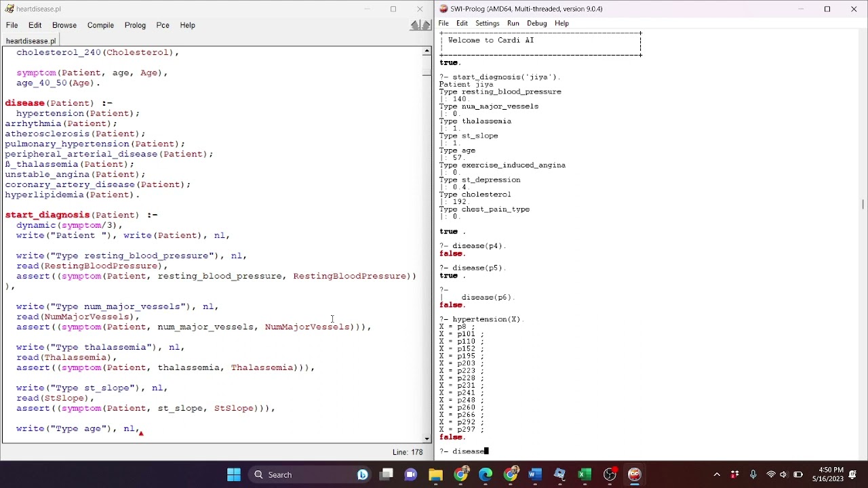
Task: Click the microphone icon in system tray
Action: [753, 474]
